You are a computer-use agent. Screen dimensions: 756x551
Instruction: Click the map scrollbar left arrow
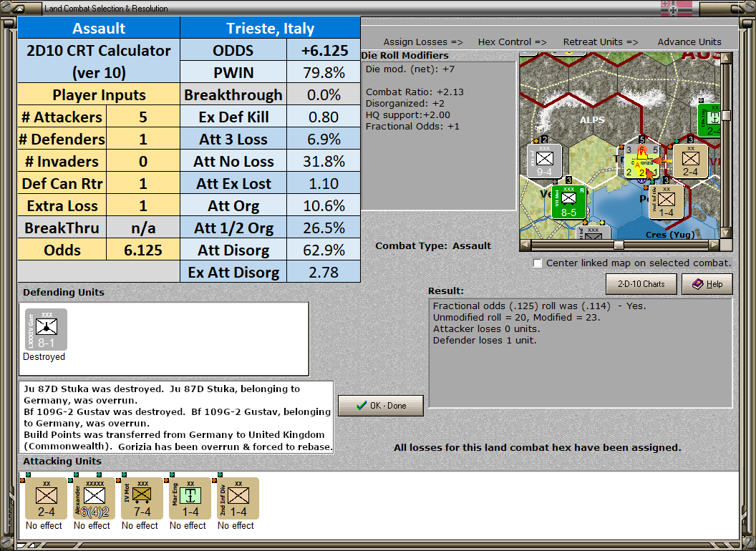525,245
